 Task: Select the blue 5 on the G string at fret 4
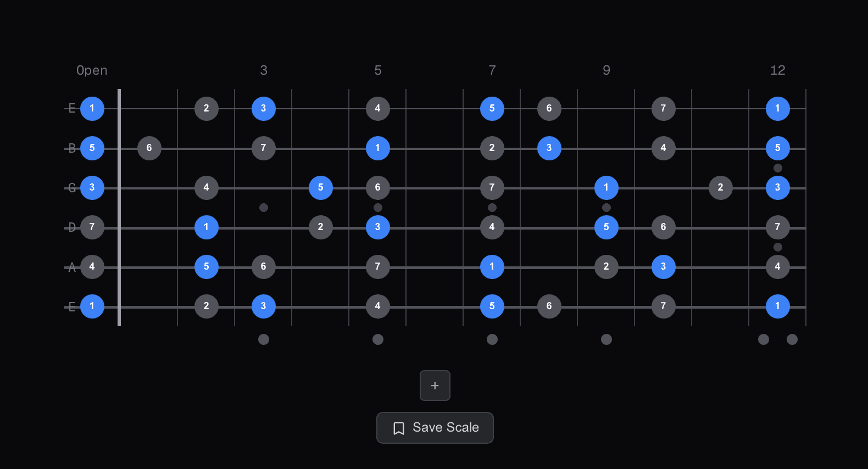(x=321, y=187)
